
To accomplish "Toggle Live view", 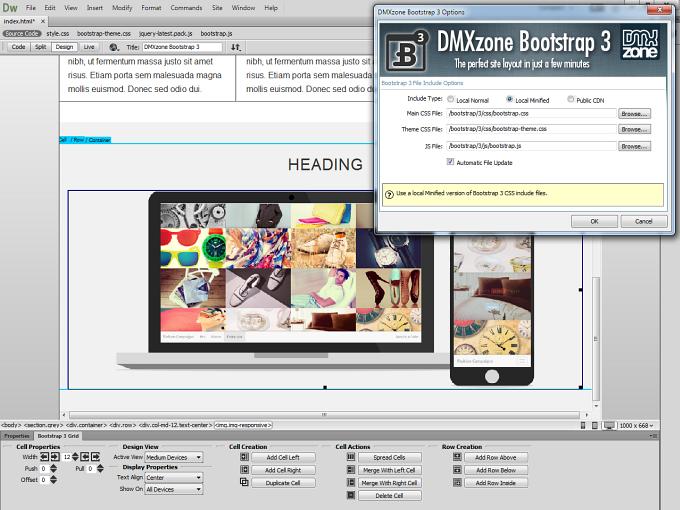I will [89, 47].
